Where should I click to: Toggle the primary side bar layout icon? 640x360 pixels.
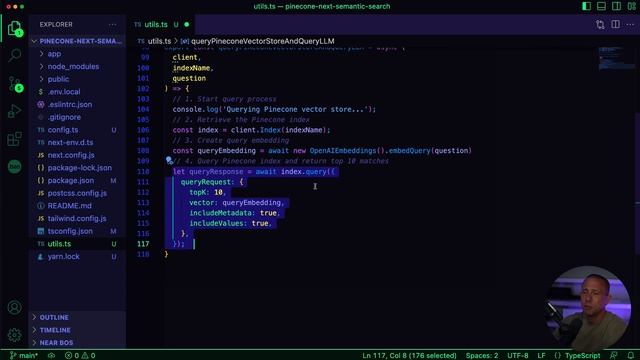587,6
